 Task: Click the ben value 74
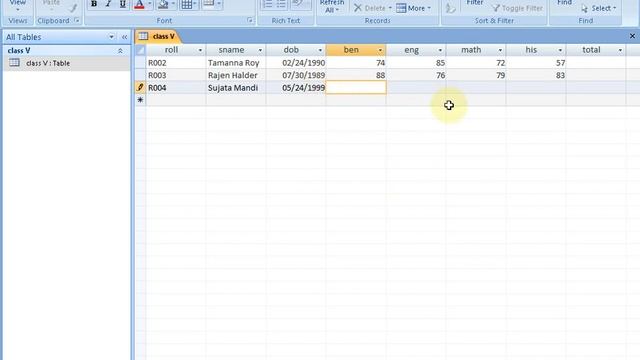[x=356, y=63]
